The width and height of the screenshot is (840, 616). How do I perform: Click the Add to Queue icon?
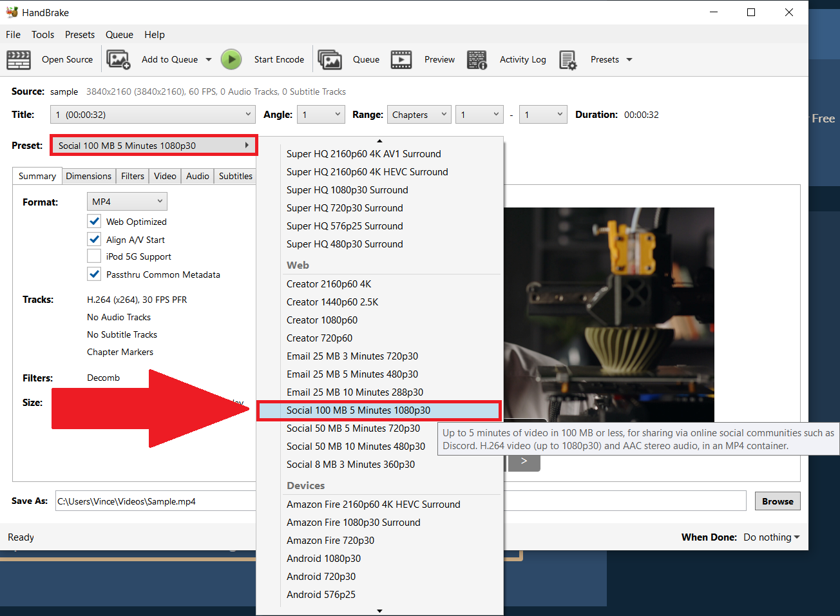pyautogui.click(x=119, y=59)
